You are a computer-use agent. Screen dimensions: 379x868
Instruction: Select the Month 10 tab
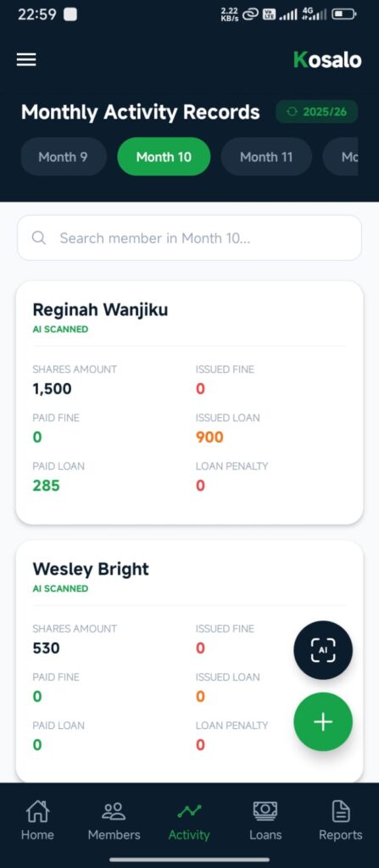click(x=164, y=157)
